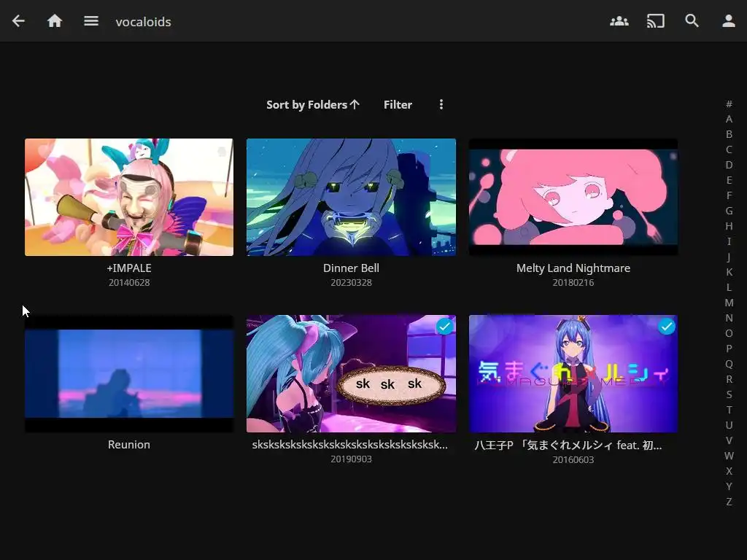The width and height of the screenshot is (747, 560).
Task: Open the 八王子P 気まぐれメルシィ thumbnail
Action: tap(573, 374)
